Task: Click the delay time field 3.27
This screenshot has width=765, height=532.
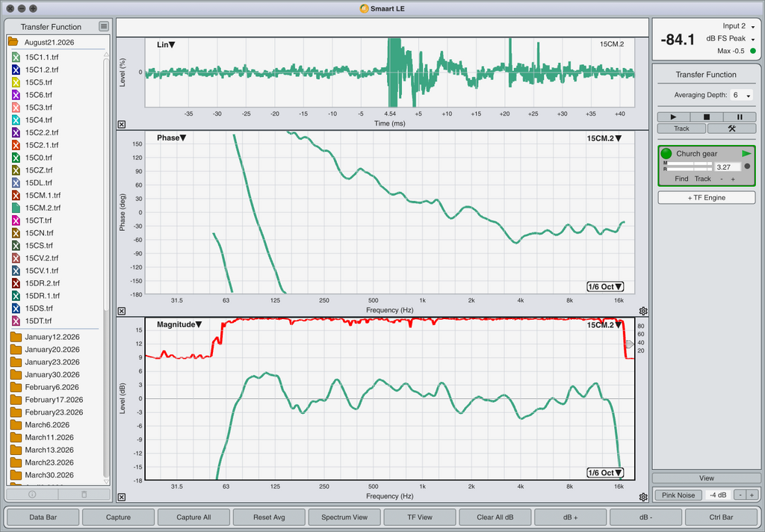Action: [x=728, y=167]
